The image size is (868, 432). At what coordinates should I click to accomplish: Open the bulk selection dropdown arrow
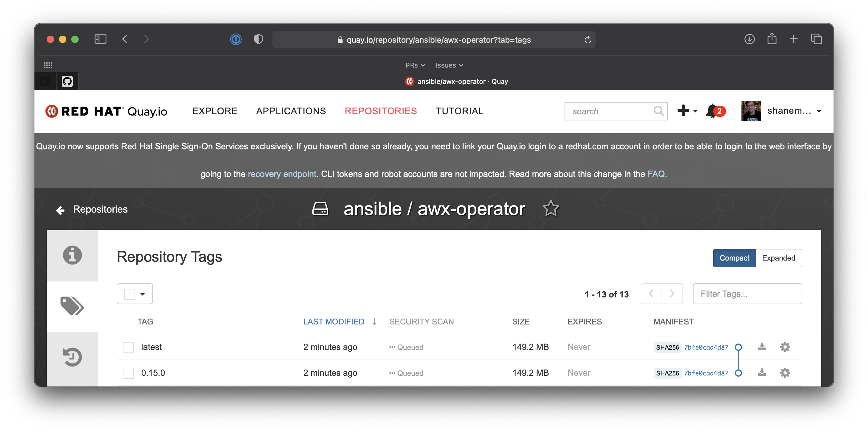click(142, 293)
